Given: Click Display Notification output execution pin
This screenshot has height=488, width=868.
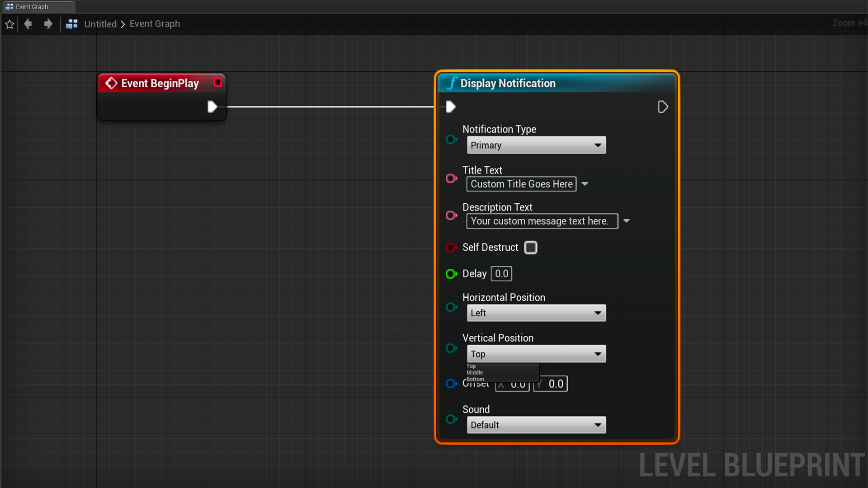Looking at the screenshot, I should click(663, 107).
